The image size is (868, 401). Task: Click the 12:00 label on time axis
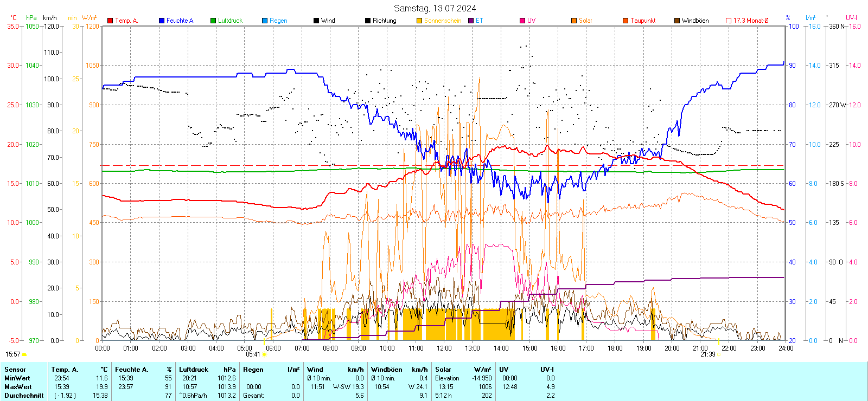444,348
